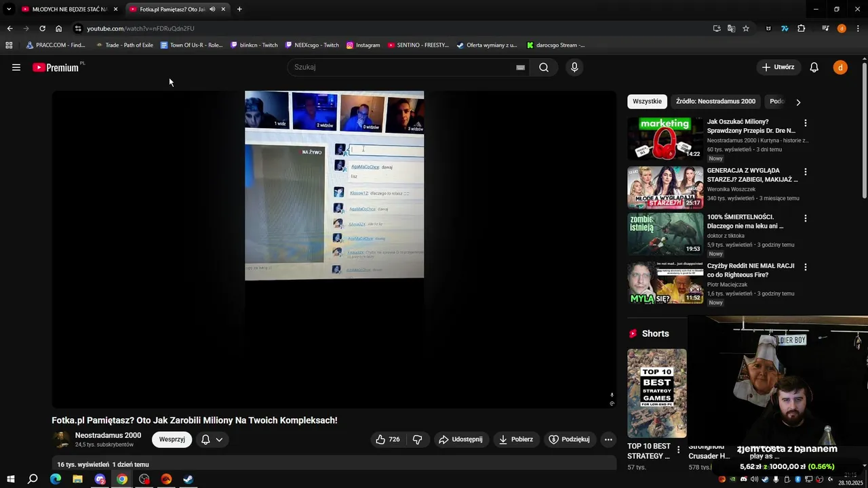Open the browser home page button
This screenshot has width=868, height=488.
pos(58,28)
